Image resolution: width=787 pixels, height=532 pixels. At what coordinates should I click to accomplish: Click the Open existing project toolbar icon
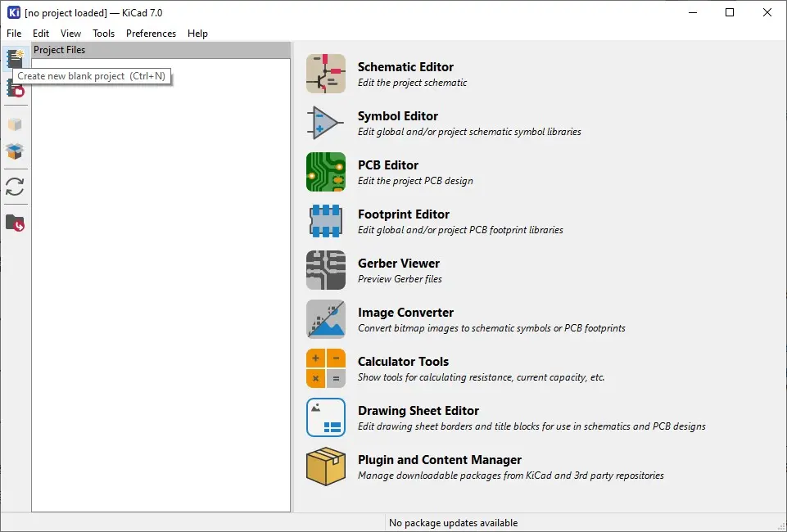tap(15, 89)
